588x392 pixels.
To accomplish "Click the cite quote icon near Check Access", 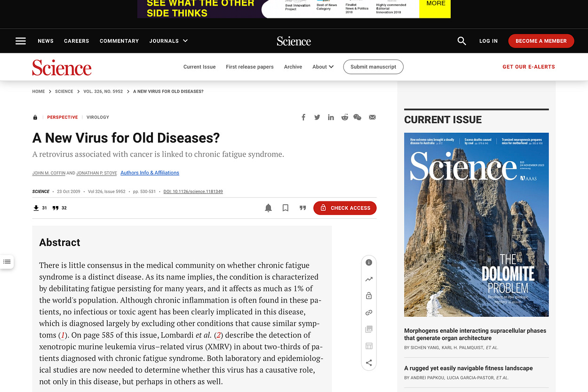I will [x=303, y=208].
